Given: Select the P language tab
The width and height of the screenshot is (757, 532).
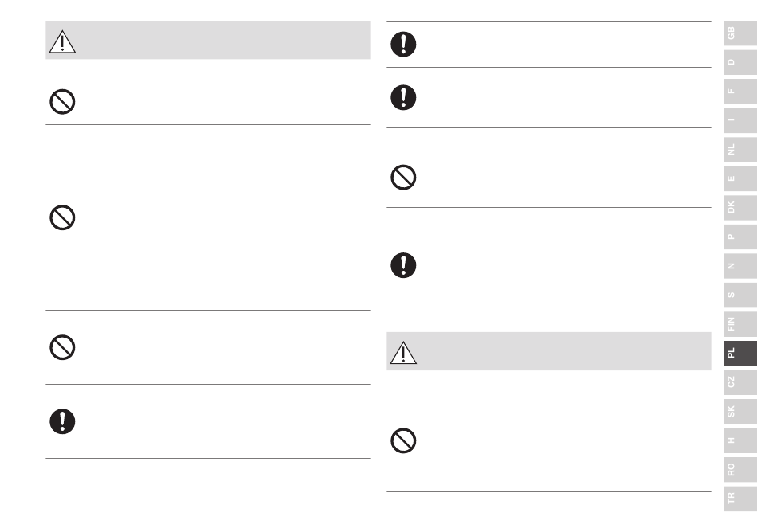Looking at the screenshot, I should click(740, 237).
